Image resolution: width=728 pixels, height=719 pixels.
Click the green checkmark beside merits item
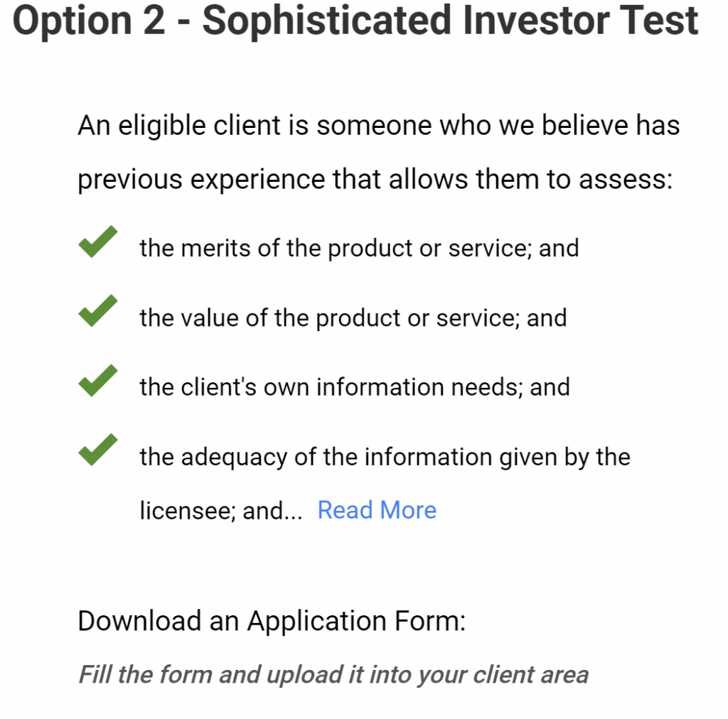[98, 242]
